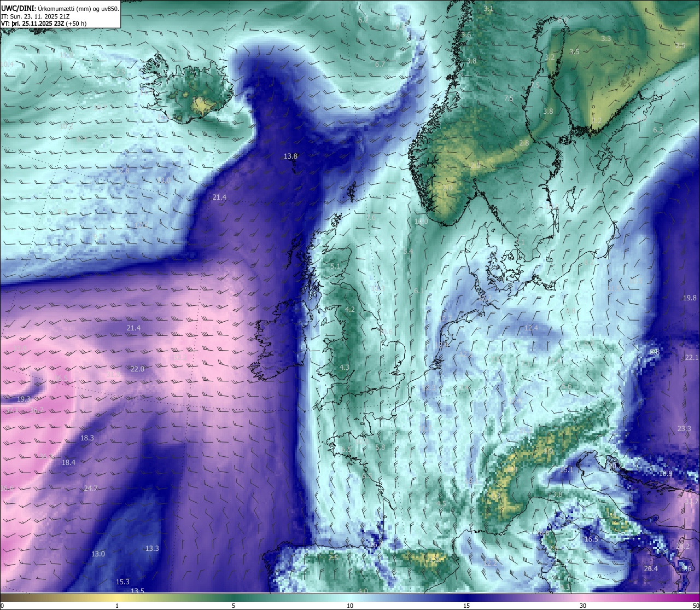Screen dimensions: 700x610
Task: Click the "UWC/DINI: Úrkomumætti (mm) og uv850." title line
Action: (60, 9)
